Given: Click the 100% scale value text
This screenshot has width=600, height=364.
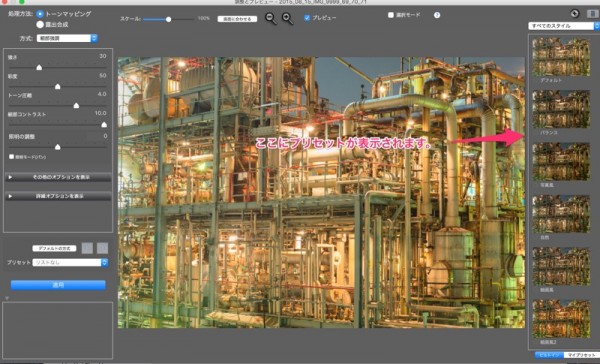Looking at the screenshot, I should click(x=204, y=18).
